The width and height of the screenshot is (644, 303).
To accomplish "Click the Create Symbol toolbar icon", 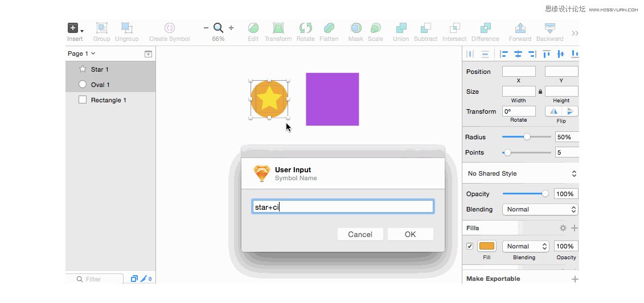I will [169, 28].
